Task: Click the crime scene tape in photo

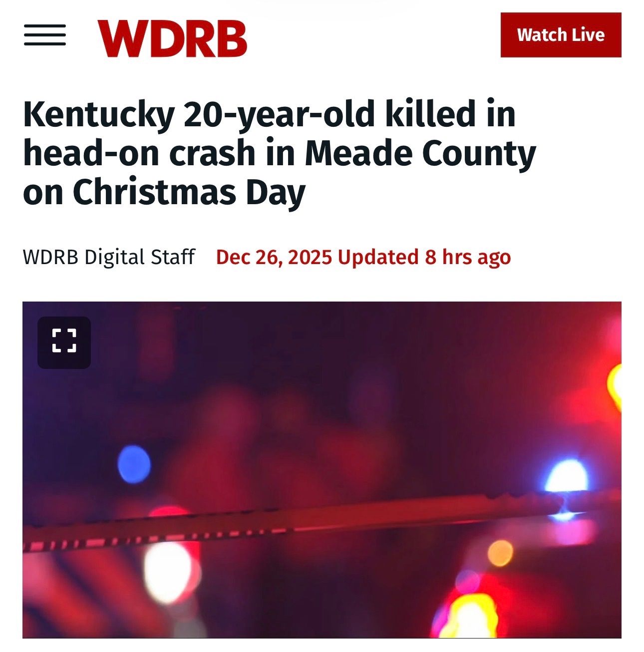Action: tap(320, 519)
